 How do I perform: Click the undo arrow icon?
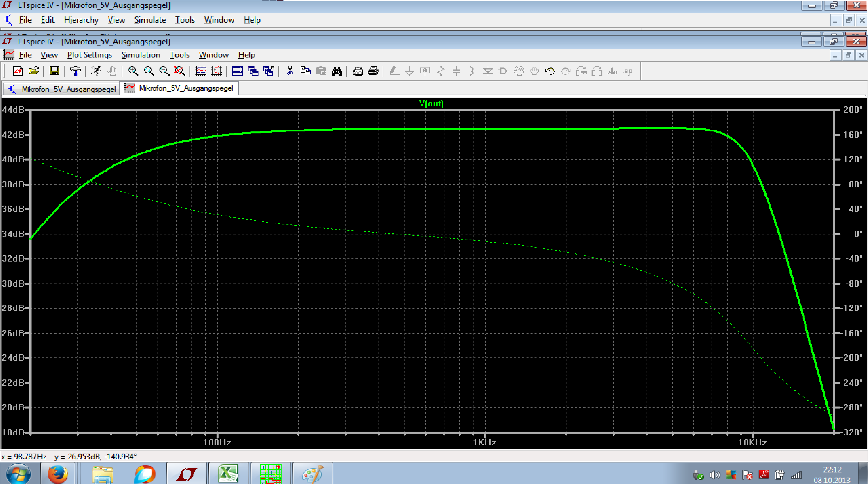pyautogui.click(x=550, y=71)
